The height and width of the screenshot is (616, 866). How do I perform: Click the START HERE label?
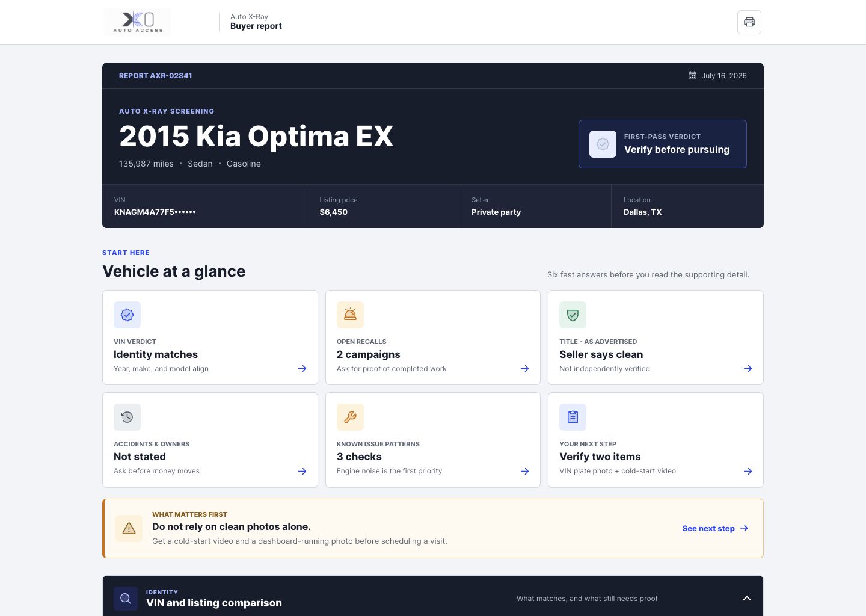click(126, 253)
